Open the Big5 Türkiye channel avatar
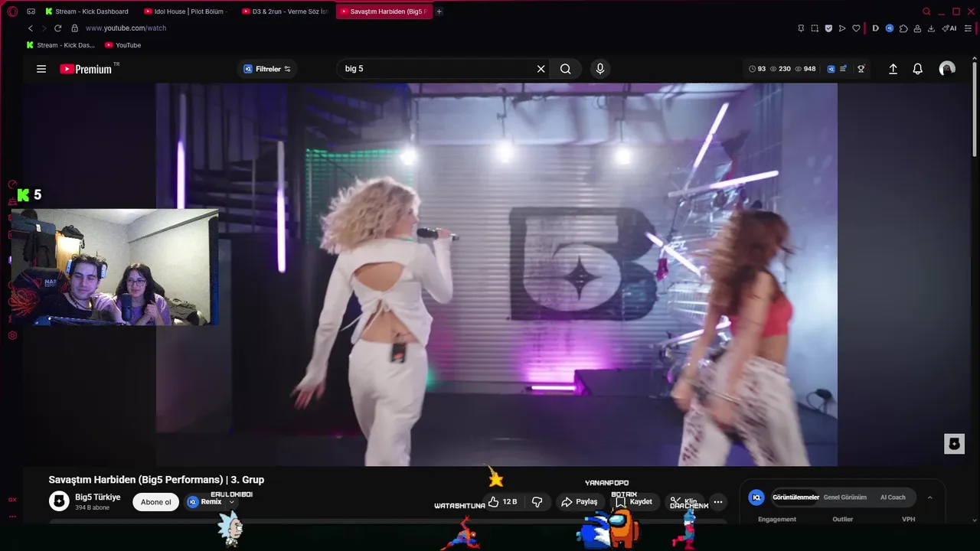This screenshot has height=551, width=980. pos(59,501)
